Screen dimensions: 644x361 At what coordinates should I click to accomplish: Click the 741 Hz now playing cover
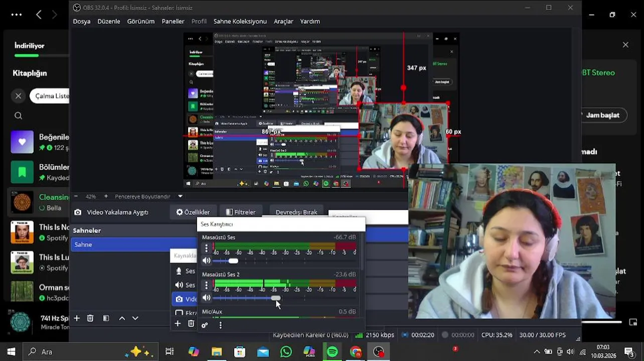21,322
